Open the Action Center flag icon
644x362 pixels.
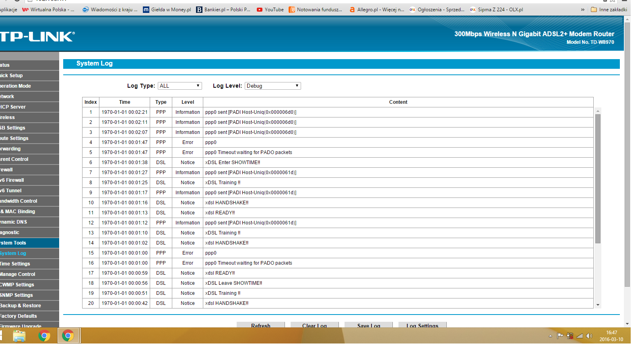(x=560, y=336)
